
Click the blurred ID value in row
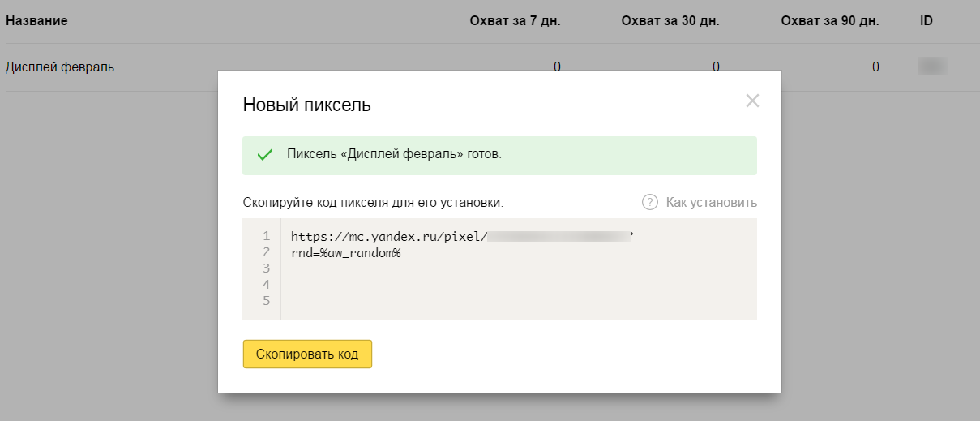point(932,67)
